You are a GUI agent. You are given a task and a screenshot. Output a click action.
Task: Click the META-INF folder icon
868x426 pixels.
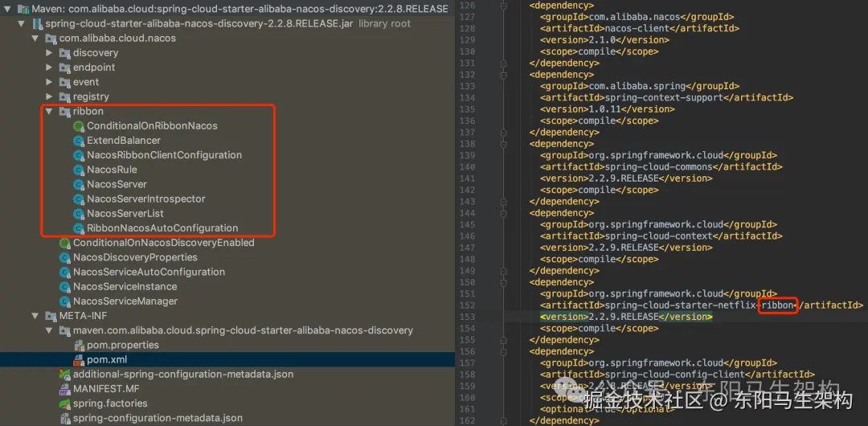click(51, 316)
